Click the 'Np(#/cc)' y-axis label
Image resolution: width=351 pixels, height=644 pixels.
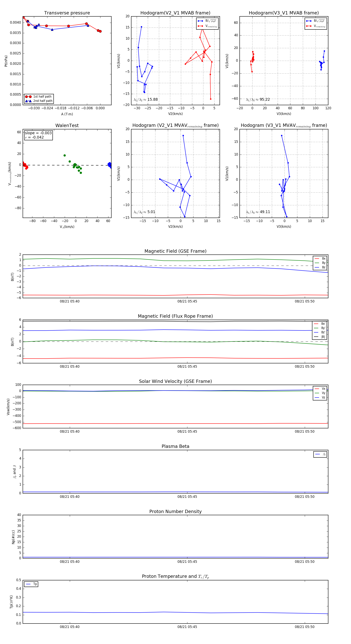pyautogui.click(x=13, y=537)
